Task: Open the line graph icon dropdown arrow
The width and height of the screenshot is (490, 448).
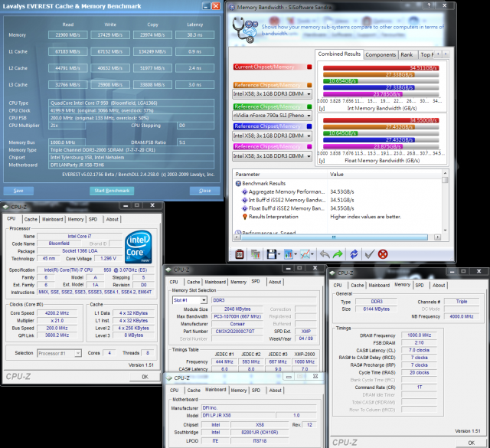Action: 312,254
